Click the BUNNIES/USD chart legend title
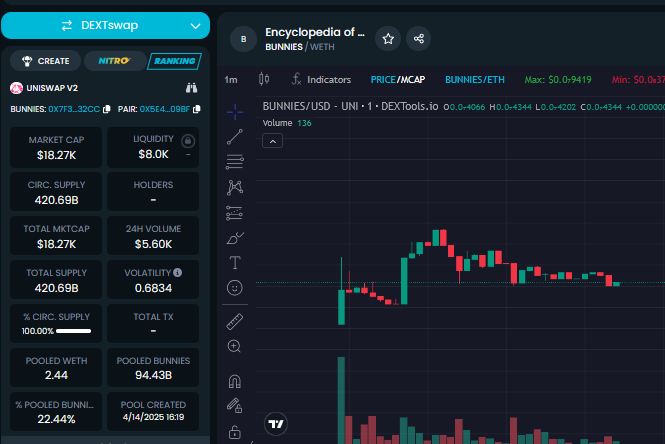The width and height of the screenshot is (665, 444). pos(350,106)
